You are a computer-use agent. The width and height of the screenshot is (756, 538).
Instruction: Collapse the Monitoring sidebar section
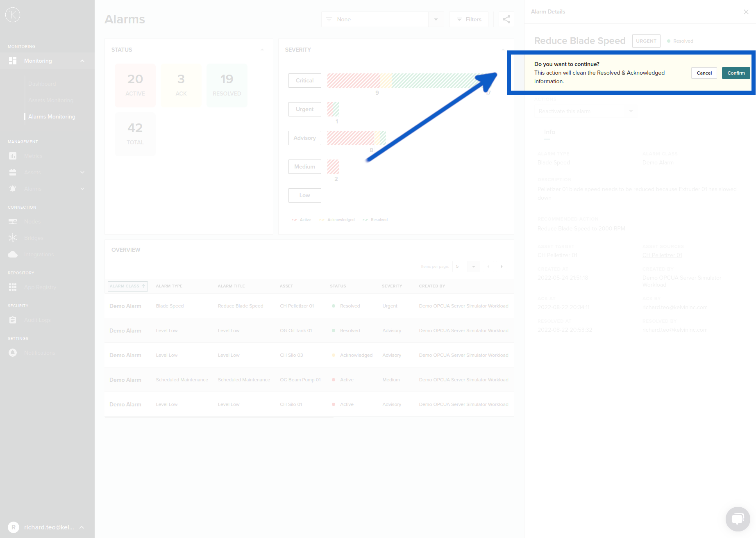click(x=82, y=61)
